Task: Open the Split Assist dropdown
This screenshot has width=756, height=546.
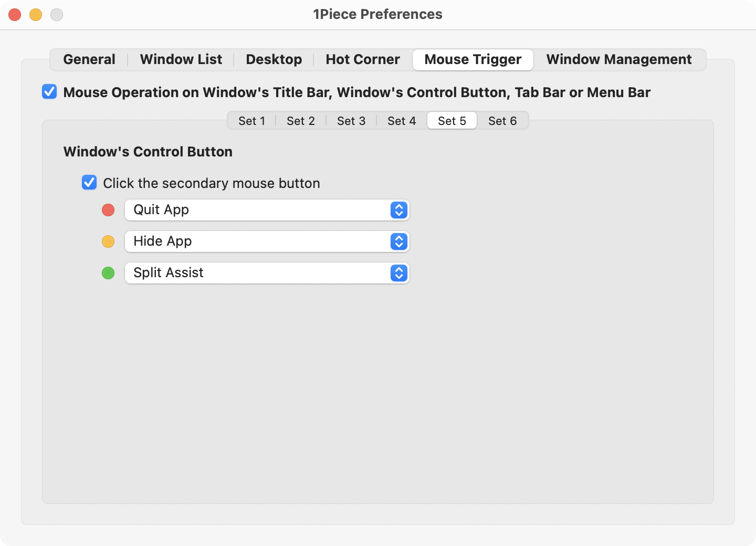Action: (267, 273)
